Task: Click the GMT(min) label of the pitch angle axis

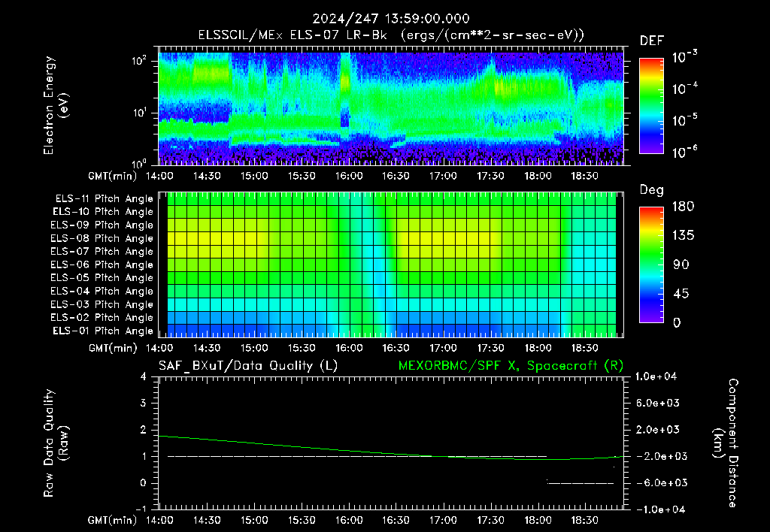Action: point(113,349)
